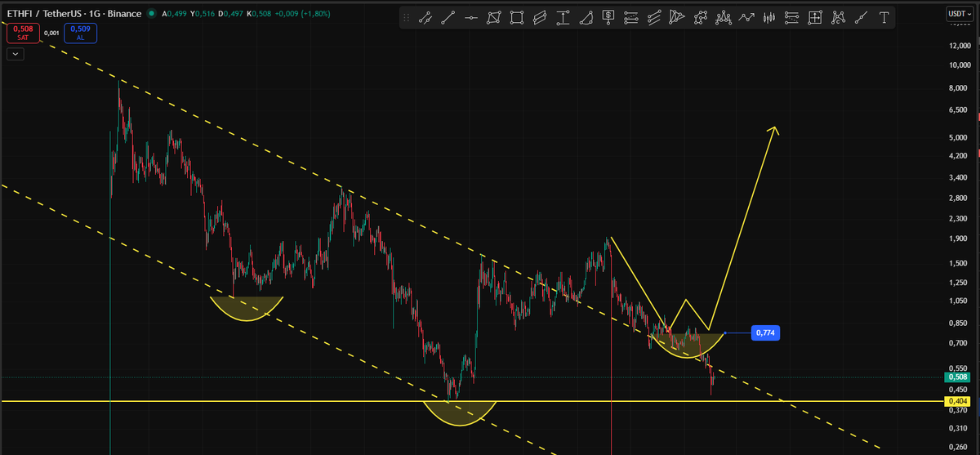Select the pitchfan triangle tool
This screenshot has width=980, height=455.
[676, 17]
